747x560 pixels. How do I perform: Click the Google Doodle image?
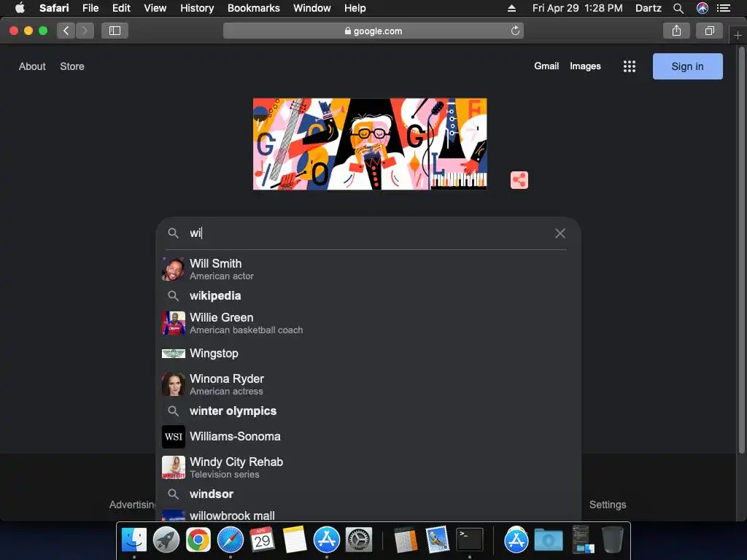pos(370,144)
